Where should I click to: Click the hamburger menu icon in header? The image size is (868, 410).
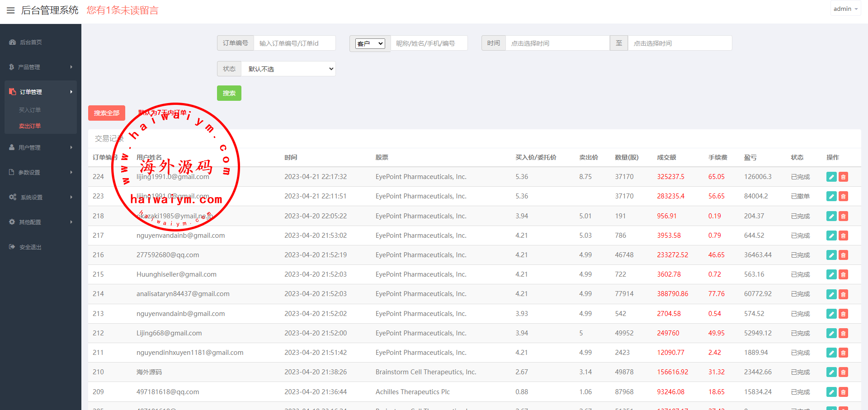10,10
